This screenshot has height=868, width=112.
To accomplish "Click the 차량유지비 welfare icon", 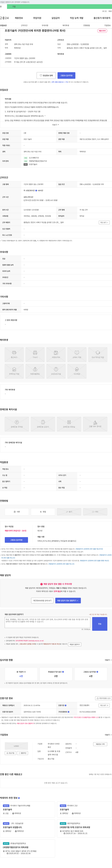I will (56, 355).
